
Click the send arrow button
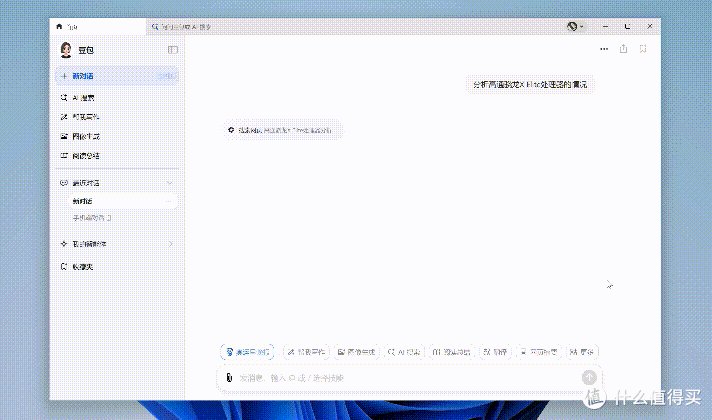click(x=589, y=377)
